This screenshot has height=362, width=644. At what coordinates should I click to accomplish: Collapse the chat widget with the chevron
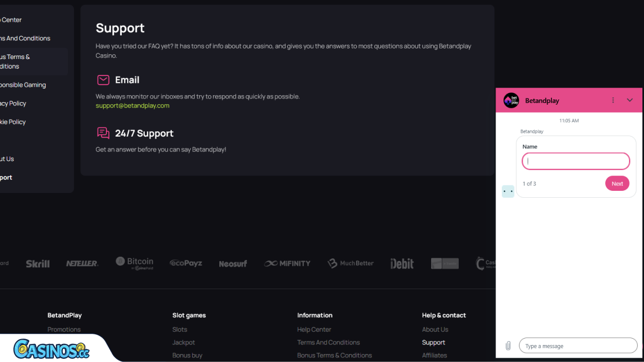coord(630,100)
